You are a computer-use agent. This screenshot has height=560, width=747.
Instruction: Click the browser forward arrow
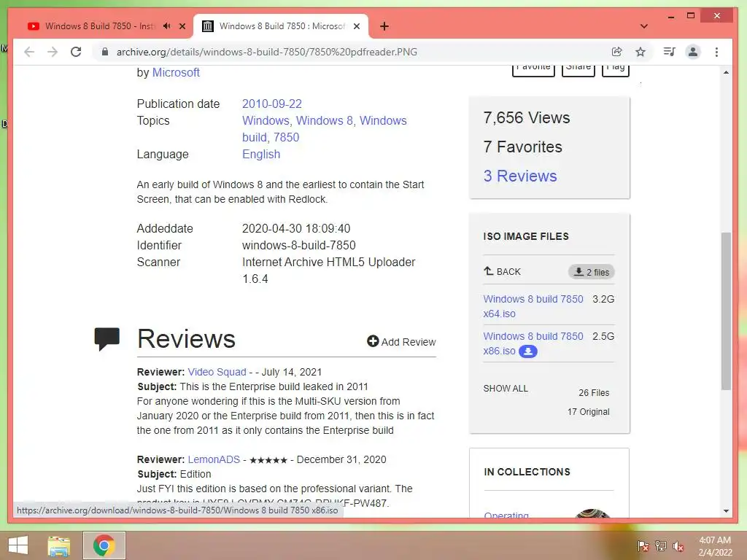(53, 52)
